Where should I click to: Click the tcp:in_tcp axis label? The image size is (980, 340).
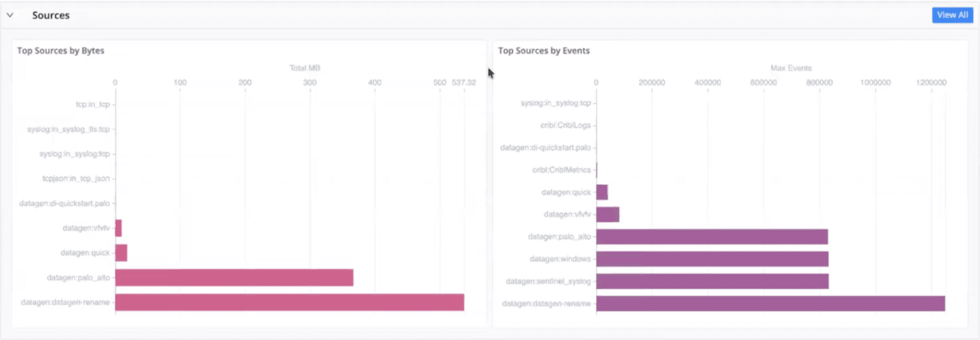(91, 104)
